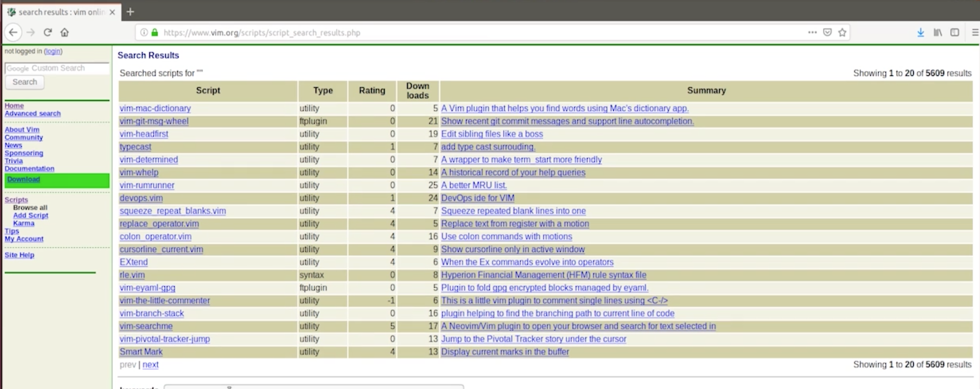Click Add Script link
Image resolution: width=980 pixels, height=389 pixels.
click(x=30, y=215)
